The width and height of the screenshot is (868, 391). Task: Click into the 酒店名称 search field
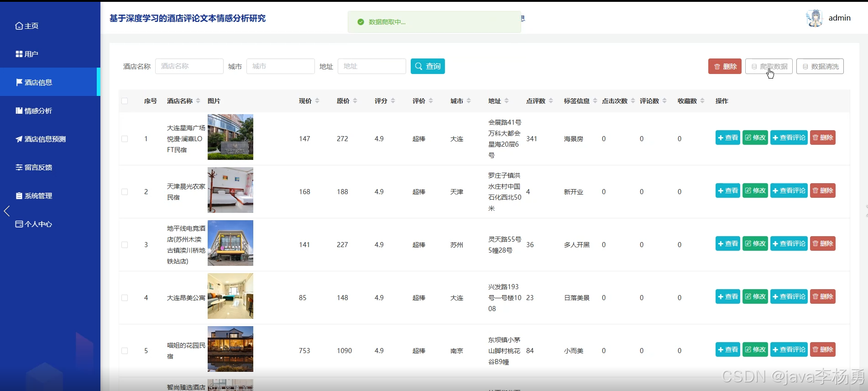click(x=189, y=66)
